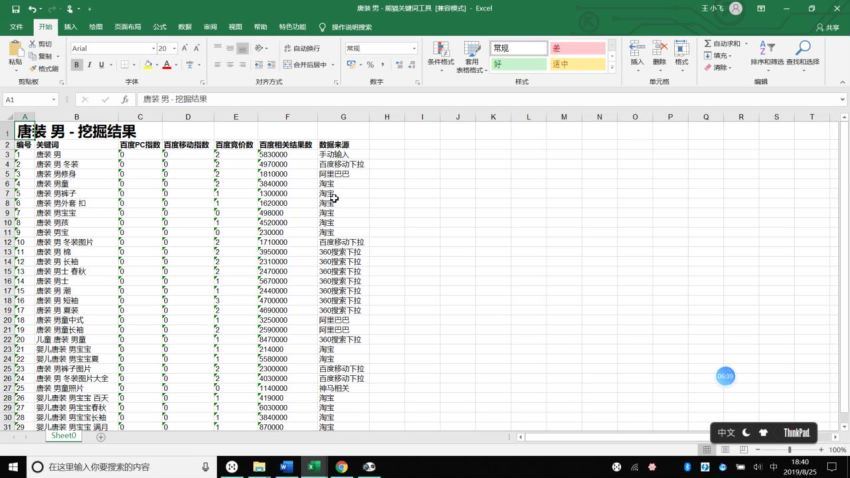Screen dimensions: 850x478
Task: Click the borders grid icon
Action: pos(125,64)
